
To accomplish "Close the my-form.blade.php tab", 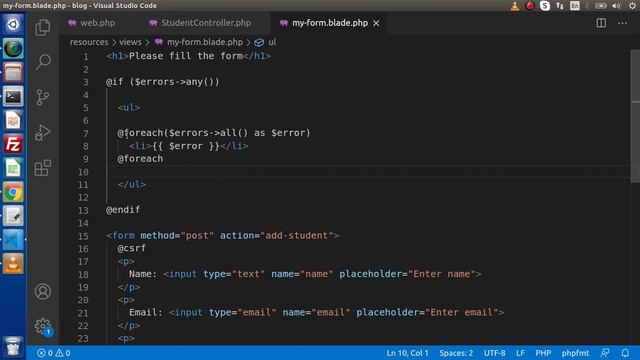I will point(376,23).
